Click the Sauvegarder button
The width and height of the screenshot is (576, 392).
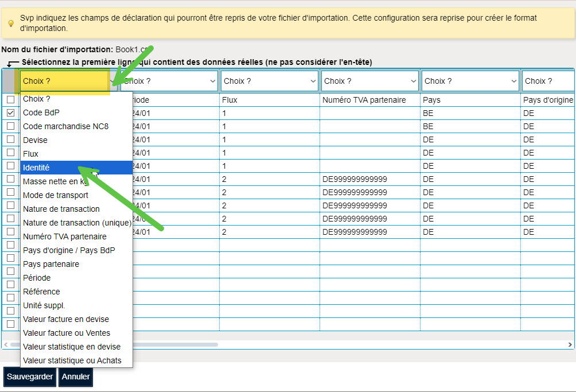click(x=30, y=377)
